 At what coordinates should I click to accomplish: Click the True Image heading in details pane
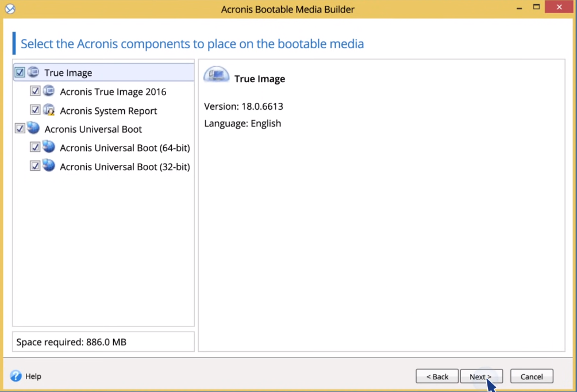[260, 79]
